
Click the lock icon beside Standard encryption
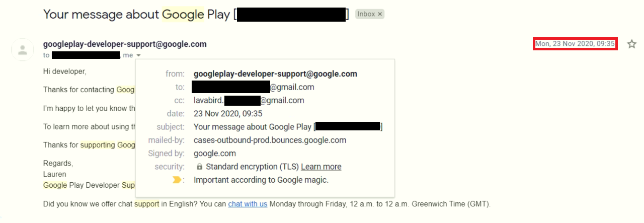click(199, 167)
